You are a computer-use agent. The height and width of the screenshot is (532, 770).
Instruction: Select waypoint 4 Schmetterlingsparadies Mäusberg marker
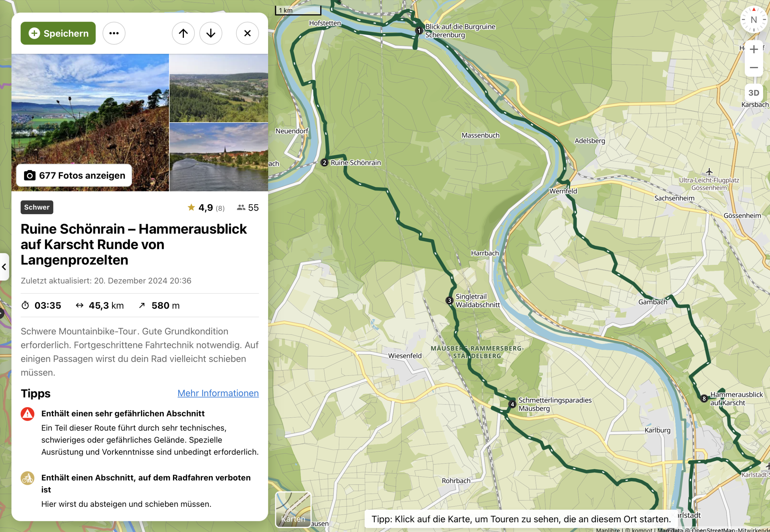(x=512, y=404)
